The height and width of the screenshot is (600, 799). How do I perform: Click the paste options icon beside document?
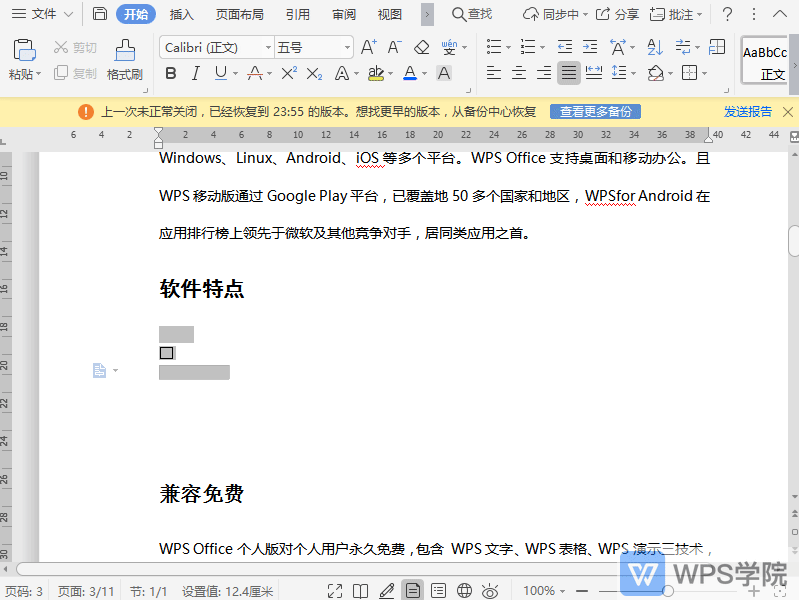[99, 370]
